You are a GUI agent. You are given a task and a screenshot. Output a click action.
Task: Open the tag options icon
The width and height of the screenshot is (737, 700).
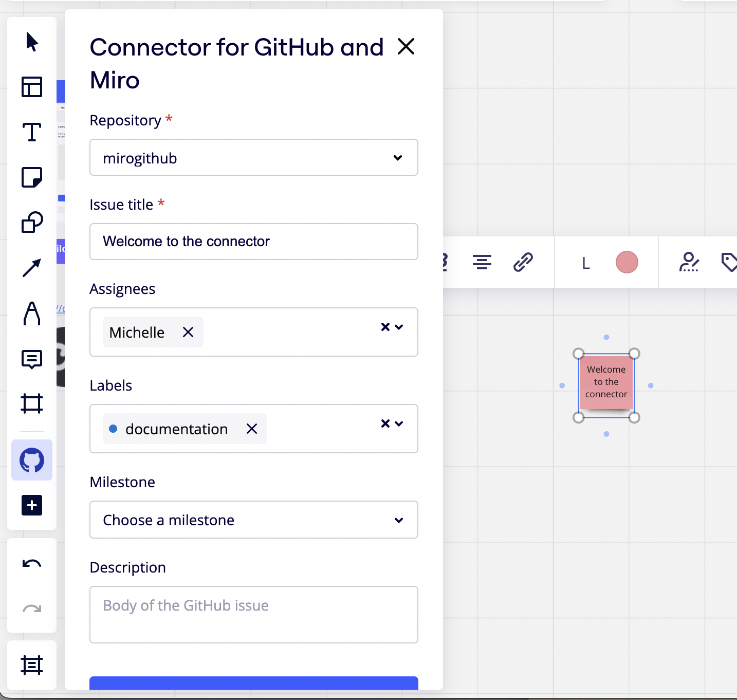729,262
